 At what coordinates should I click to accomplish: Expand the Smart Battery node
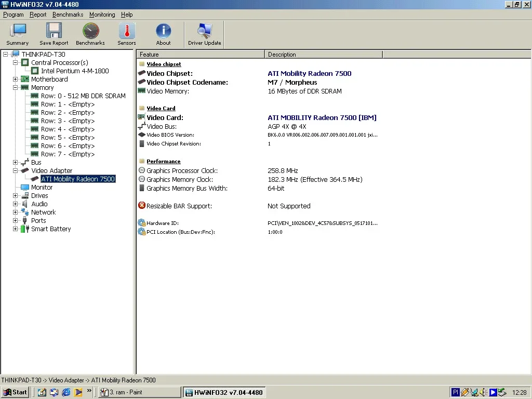(x=15, y=229)
